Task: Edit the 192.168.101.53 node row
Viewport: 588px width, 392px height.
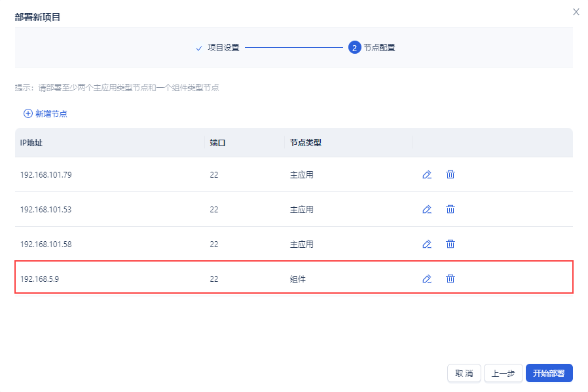Action: coord(427,209)
